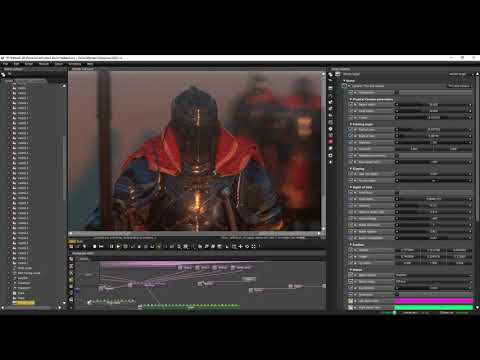Image resolution: width=480 pixels, height=360 pixels.
Task: Toggle the Field of view checkbox
Action: click(x=351, y=129)
